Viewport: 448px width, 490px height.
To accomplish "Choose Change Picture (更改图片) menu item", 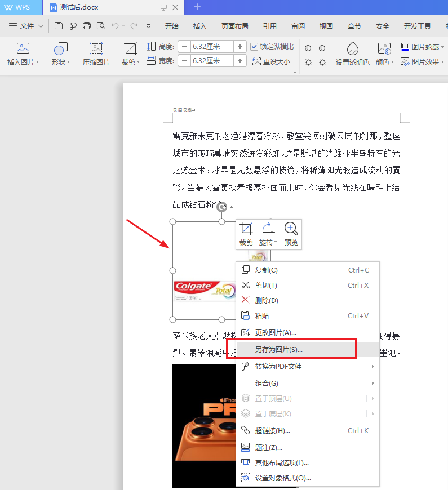I will tap(307, 332).
